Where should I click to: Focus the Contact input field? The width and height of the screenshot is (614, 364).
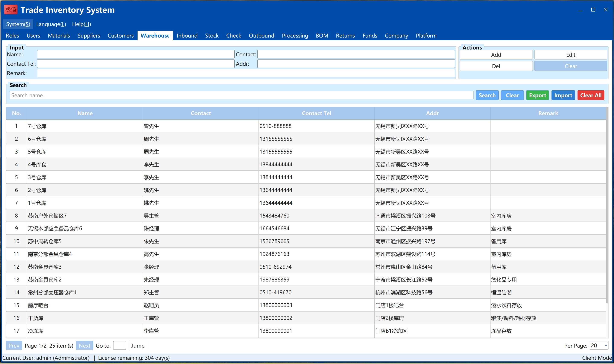click(x=356, y=54)
